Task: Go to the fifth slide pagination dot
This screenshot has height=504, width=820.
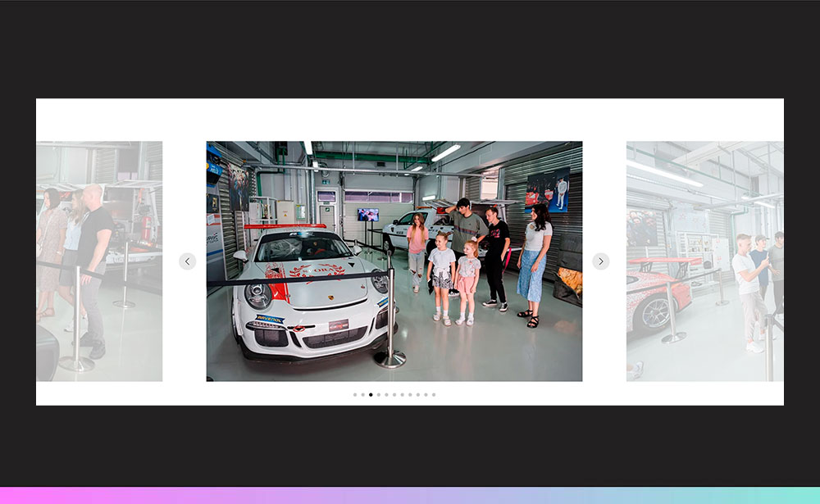Action: click(x=386, y=395)
